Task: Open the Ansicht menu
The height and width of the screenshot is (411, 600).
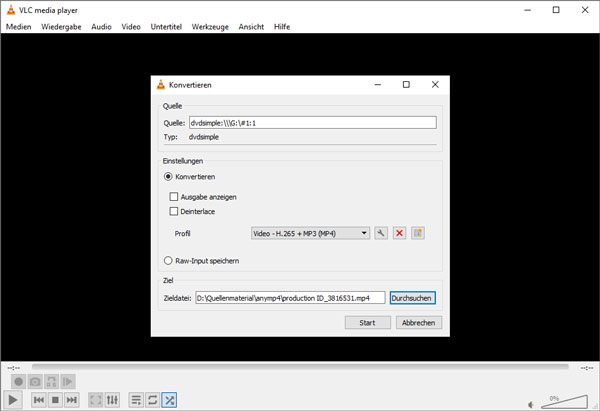Action: tap(251, 27)
